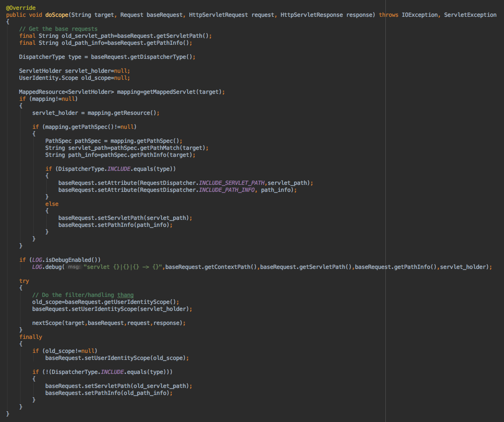Click the else keyword
This screenshot has width=504, height=422.
pyautogui.click(x=52, y=204)
